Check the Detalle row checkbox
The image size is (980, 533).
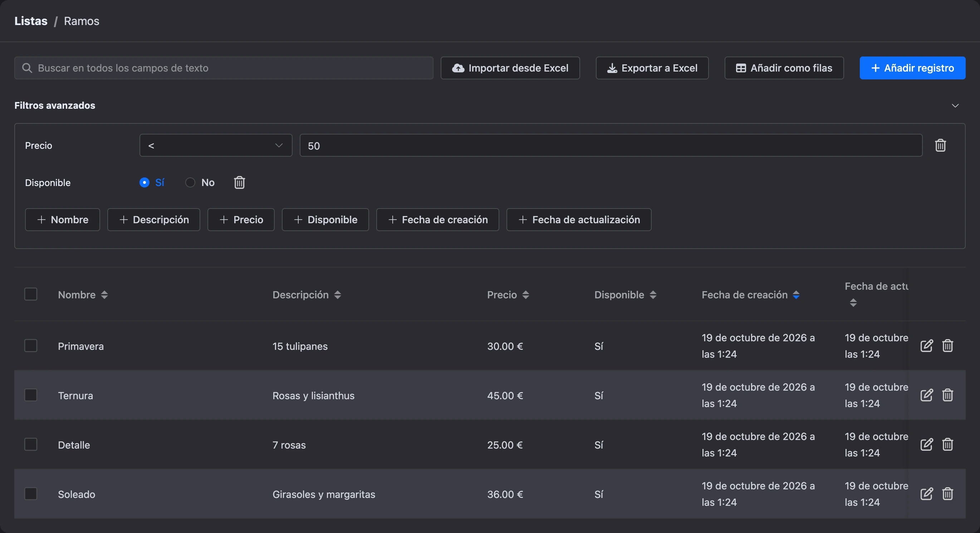click(x=31, y=444)
